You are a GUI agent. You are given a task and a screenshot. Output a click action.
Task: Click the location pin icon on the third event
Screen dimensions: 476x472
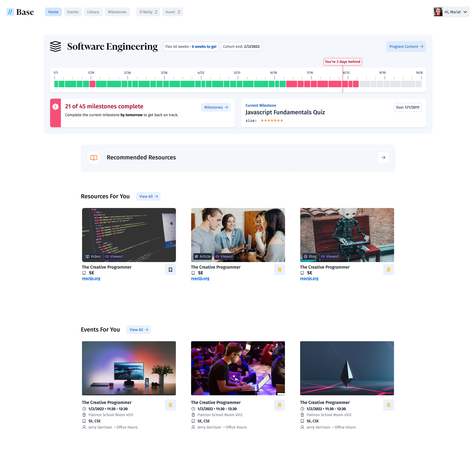coord(302,415)
